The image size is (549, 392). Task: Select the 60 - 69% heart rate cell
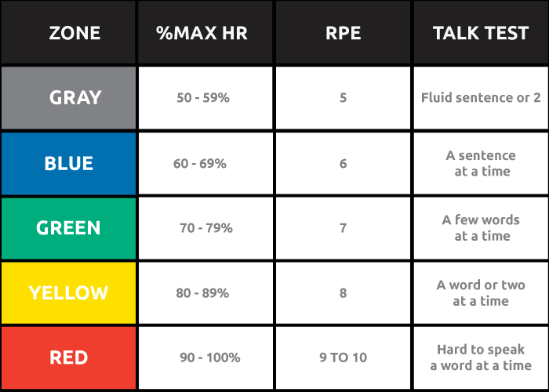205,163
